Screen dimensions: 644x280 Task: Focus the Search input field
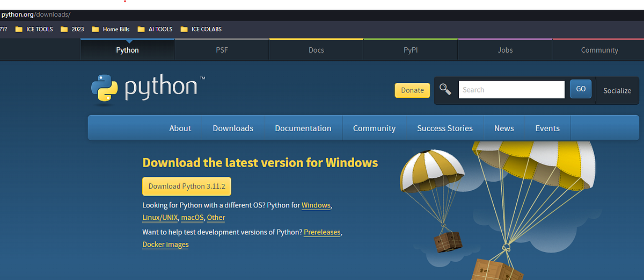(x=511, y=90)
